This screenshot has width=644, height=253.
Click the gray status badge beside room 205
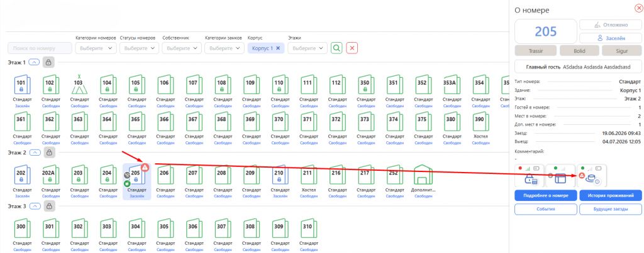click(x=127, y=175)
